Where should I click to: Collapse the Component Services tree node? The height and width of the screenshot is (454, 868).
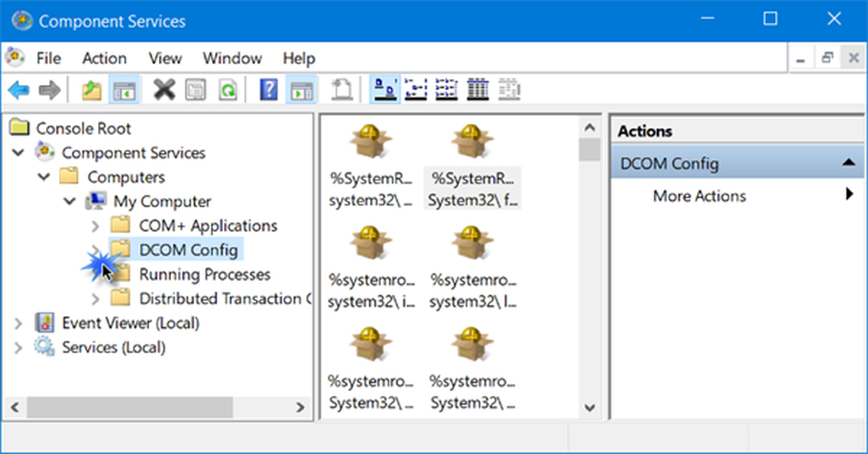tap(18, 153)
